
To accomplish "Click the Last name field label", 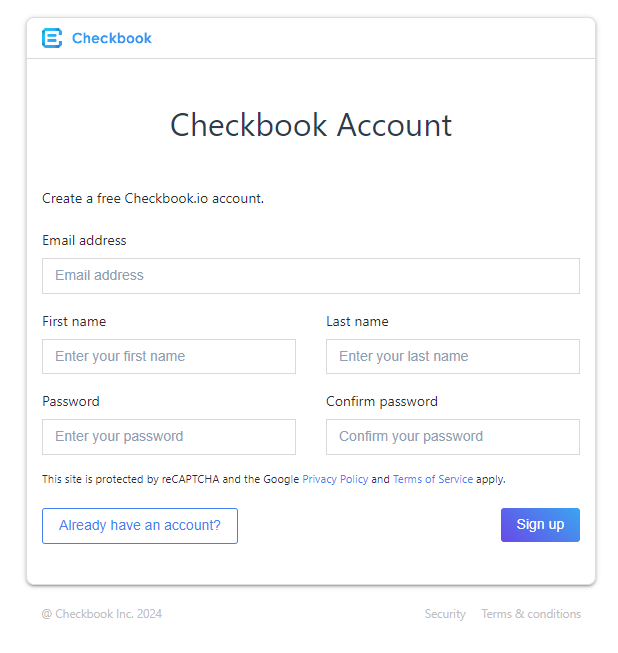I will point(357,322).
